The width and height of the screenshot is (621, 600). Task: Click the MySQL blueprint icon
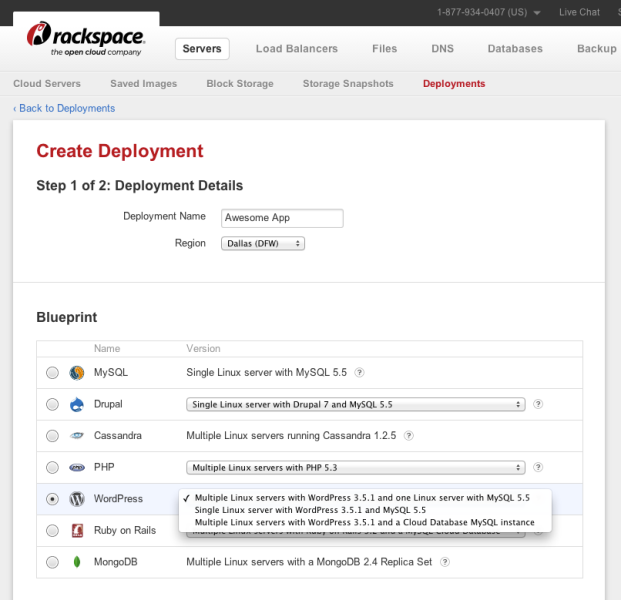click(77, 373)
